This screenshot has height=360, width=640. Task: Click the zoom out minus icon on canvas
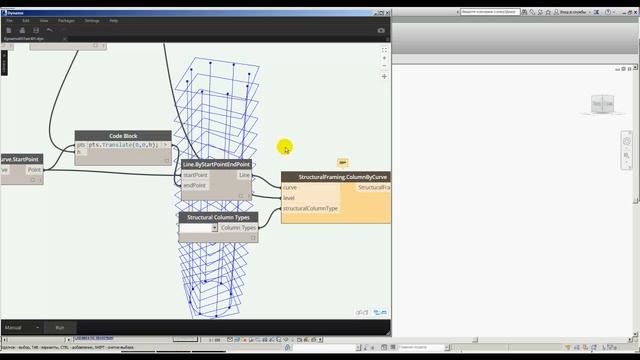click(384, 66)
